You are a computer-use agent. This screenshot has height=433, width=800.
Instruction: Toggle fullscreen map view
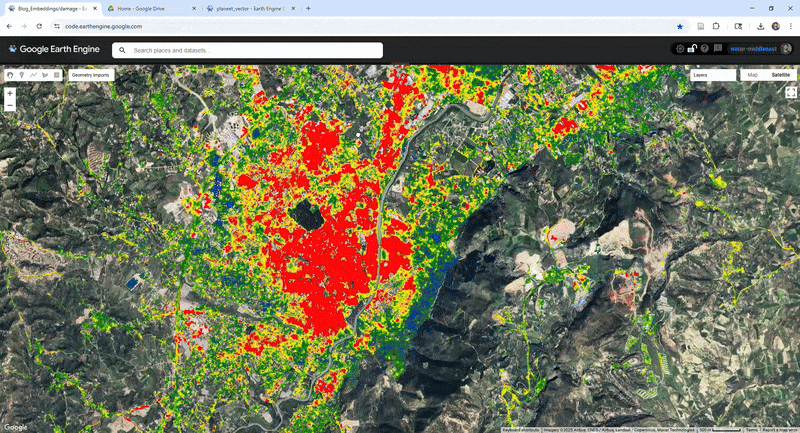[791, 93]
